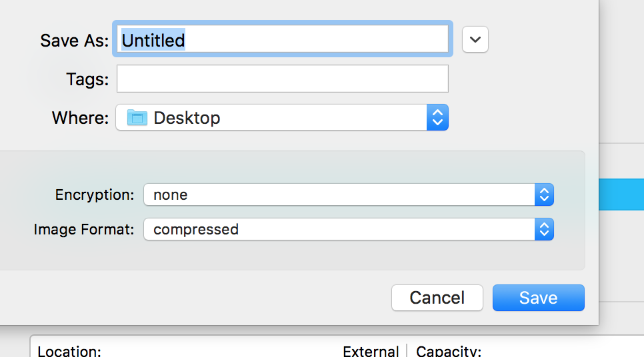Open the Where location dropdown showing Desktop
The image size is (644, 357).
(x=282, y=117)
